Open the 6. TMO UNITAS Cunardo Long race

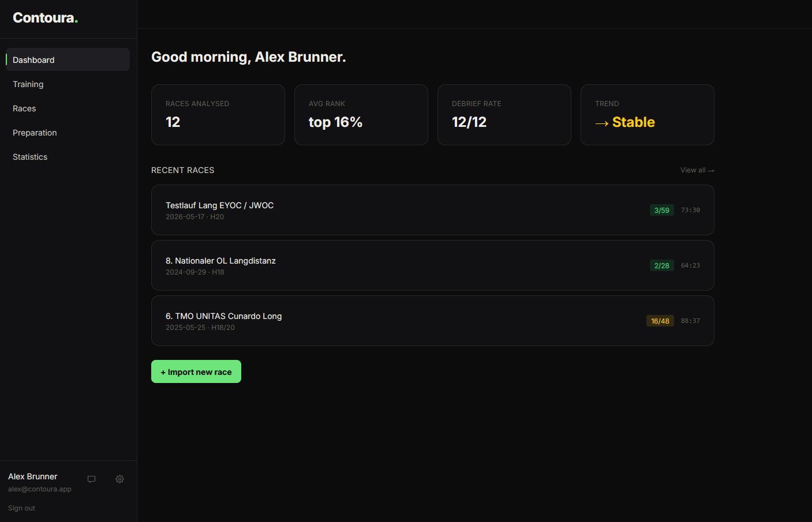pyautogui.click(x=433, y=321)
